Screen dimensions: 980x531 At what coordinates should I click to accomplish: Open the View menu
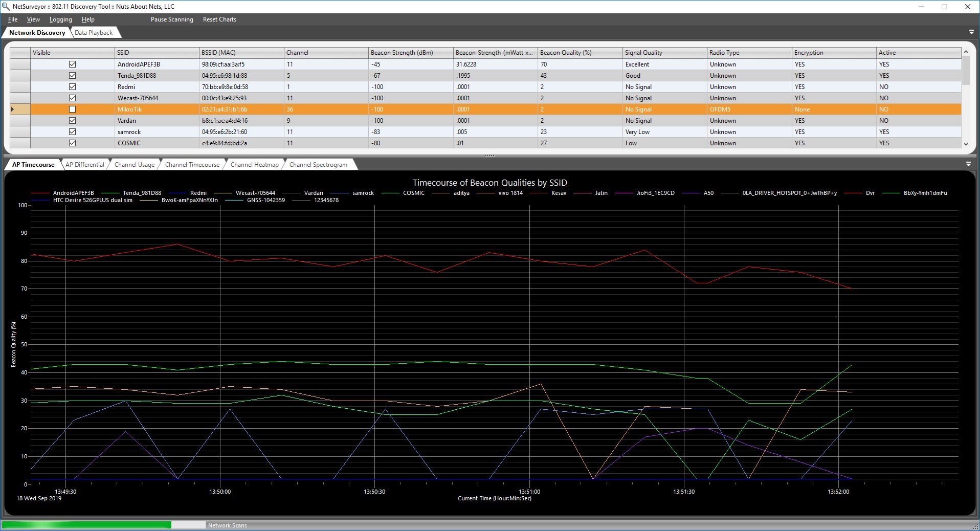click(33, 19)
